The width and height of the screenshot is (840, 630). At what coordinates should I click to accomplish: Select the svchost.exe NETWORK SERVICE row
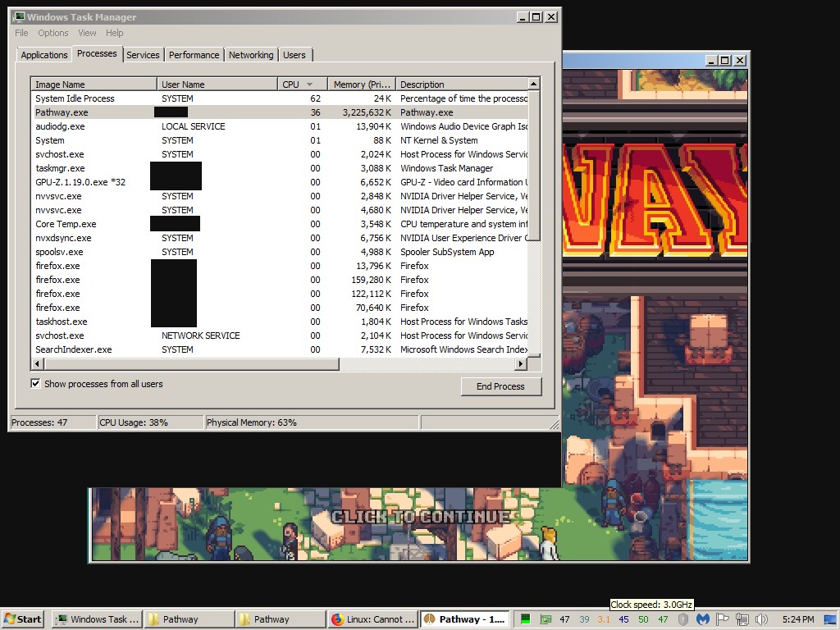tap(280, 336)
